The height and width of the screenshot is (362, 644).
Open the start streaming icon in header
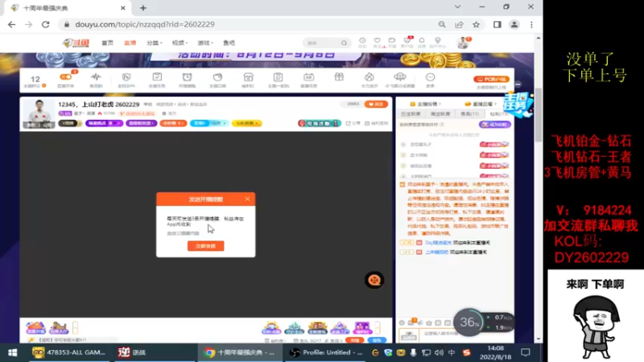[x=392, y=43]
